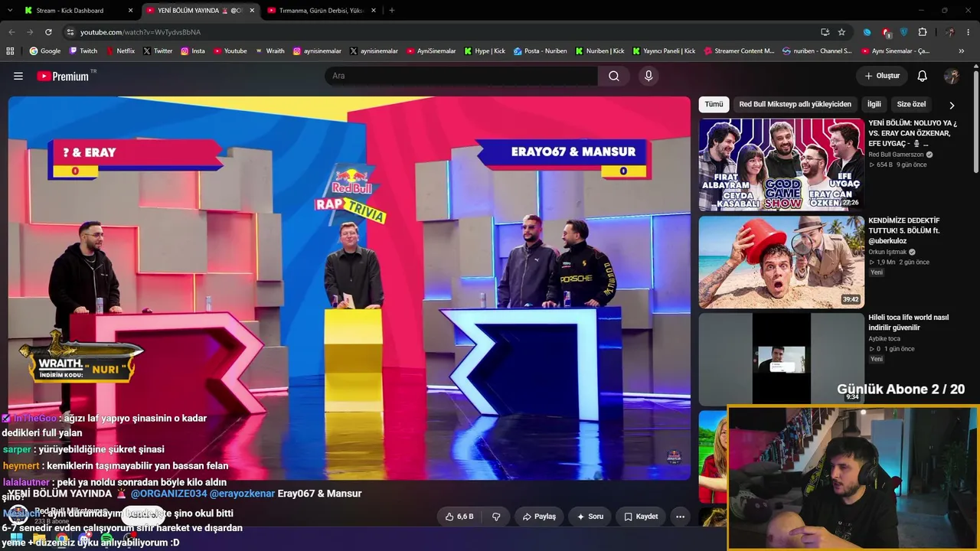The height and width of the screenshot is (551, 980).
Task: Click the Soru ask button
Action: (x=590, y=517)
